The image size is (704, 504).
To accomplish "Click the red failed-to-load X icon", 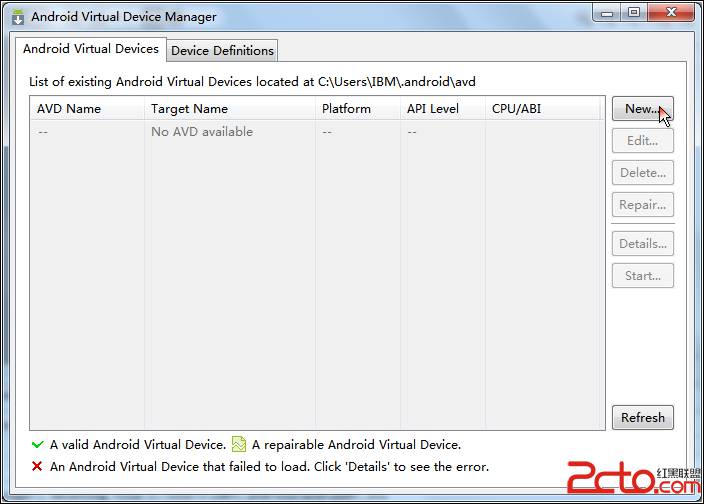I will pos(37,467).
